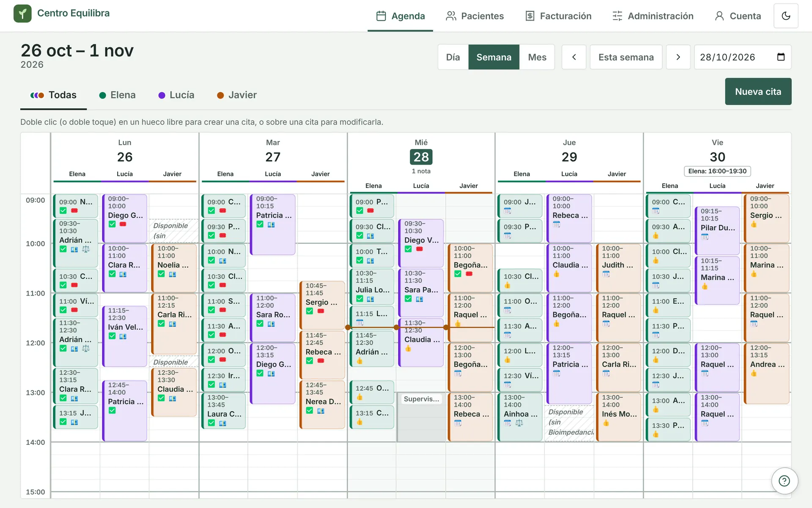
Task: Go to the previous week with left chevron
Action: 574,57
